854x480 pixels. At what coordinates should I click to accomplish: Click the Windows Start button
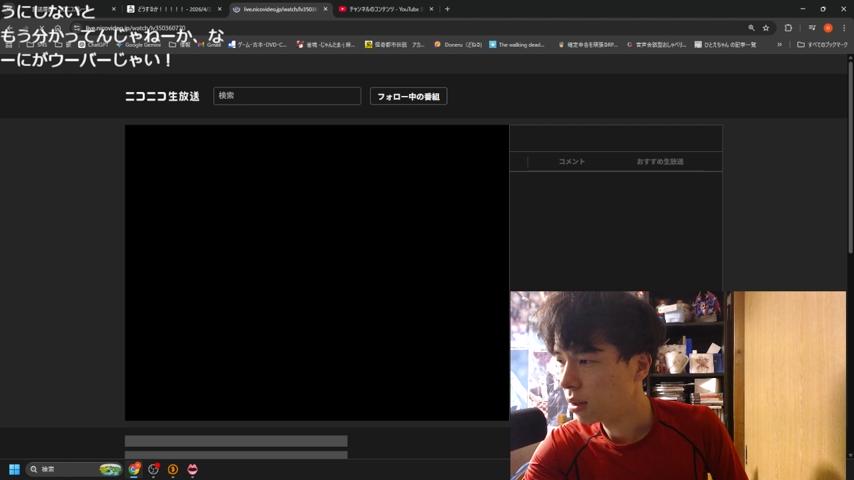coord(14,469)
